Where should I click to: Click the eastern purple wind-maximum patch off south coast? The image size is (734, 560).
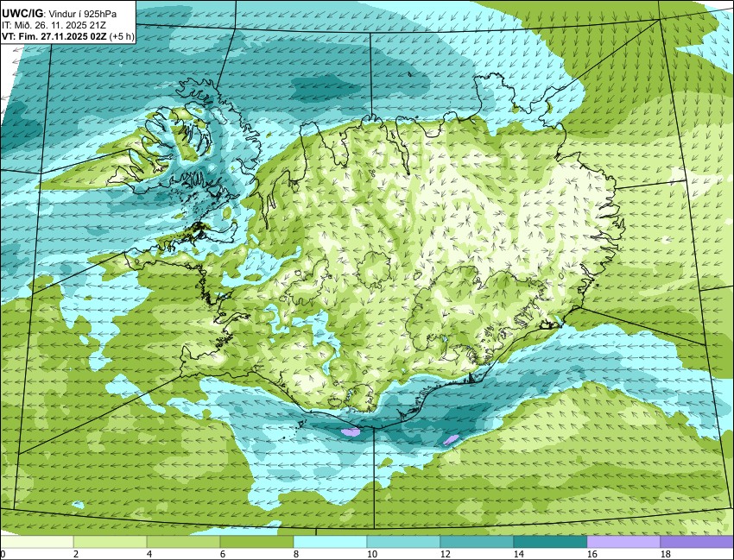452,439
